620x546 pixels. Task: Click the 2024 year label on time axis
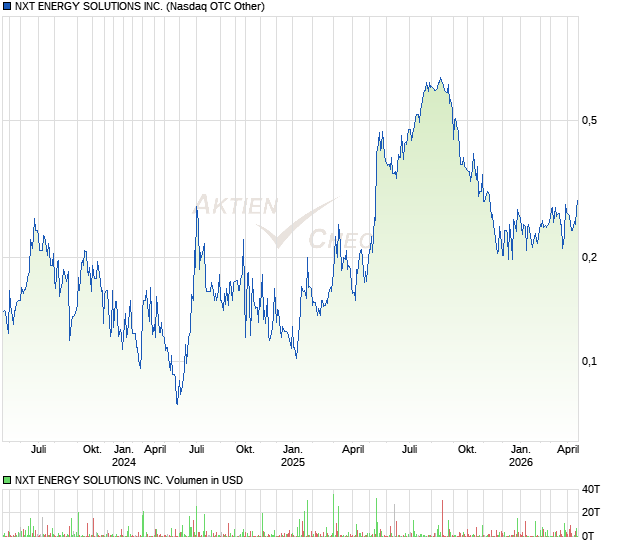124,462
